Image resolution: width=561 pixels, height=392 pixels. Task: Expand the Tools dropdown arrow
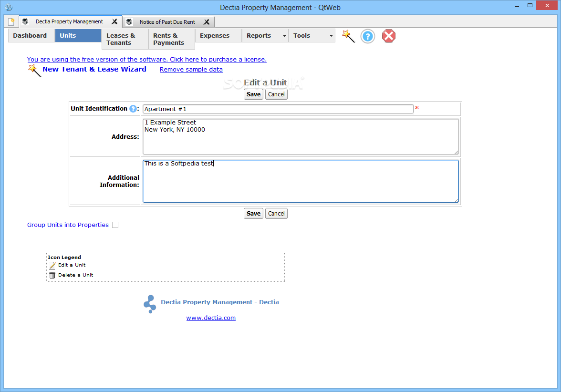331,36
